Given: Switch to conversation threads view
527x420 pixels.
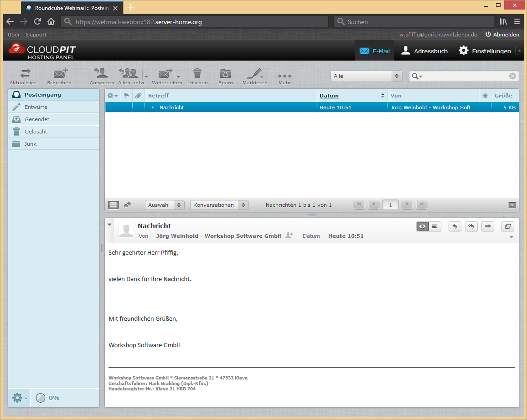Looking at the screenshot, I should click(127, 205).
